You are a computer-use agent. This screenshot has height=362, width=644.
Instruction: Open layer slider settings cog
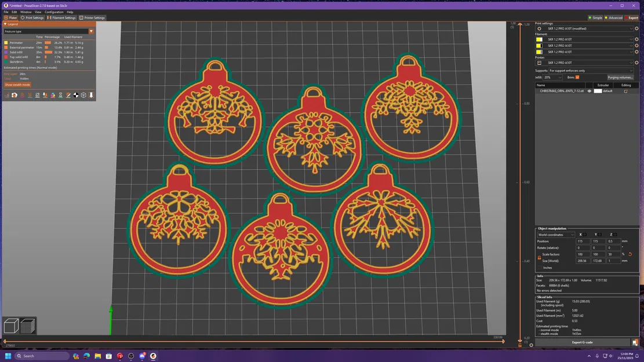pos(531,345)
